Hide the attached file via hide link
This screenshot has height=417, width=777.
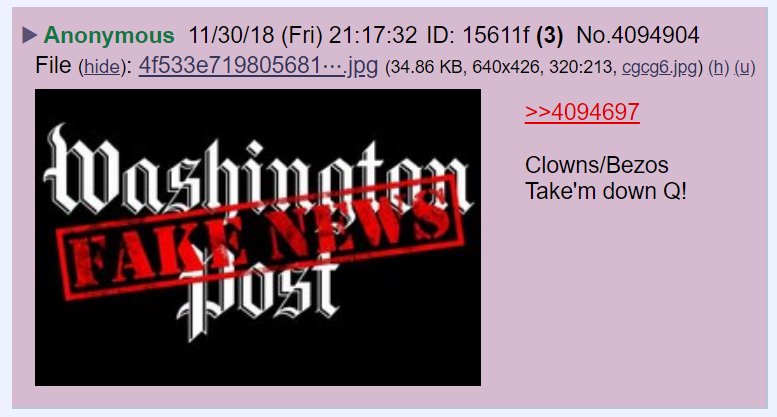(102, 67)
